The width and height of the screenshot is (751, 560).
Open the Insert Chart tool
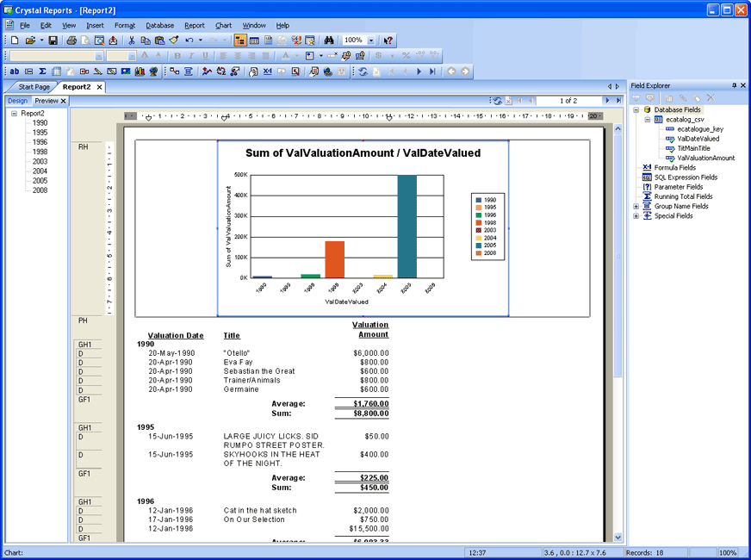coord(140,71)
